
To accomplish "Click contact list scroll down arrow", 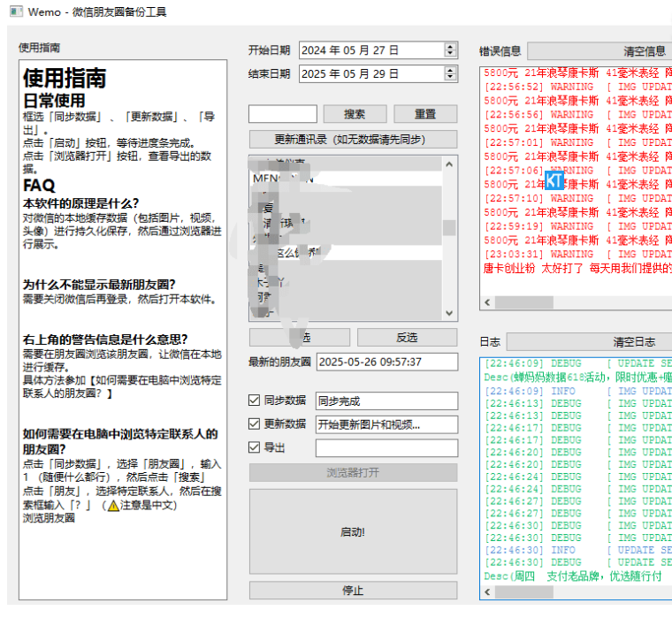I will [x=449, y=313].
